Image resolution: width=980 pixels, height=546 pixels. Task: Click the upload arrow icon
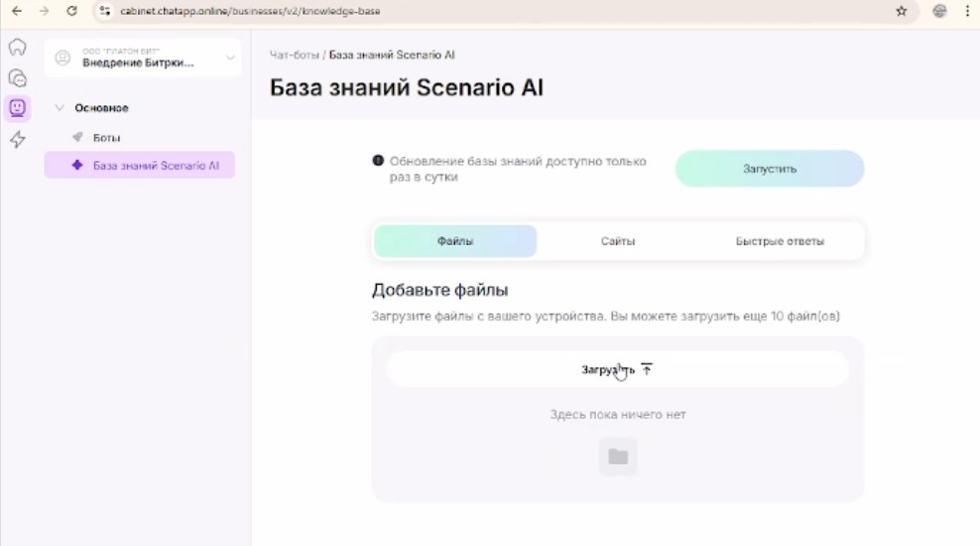647,369
